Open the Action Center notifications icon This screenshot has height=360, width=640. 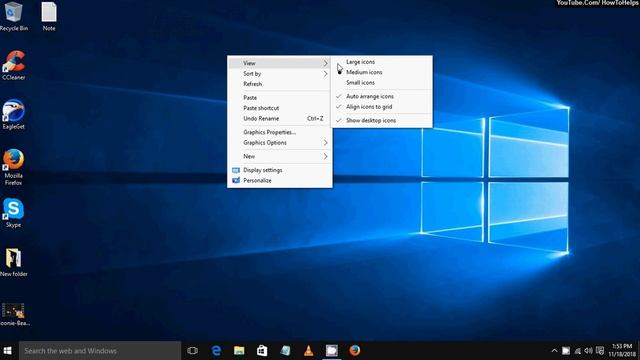(x=600, y=351)
